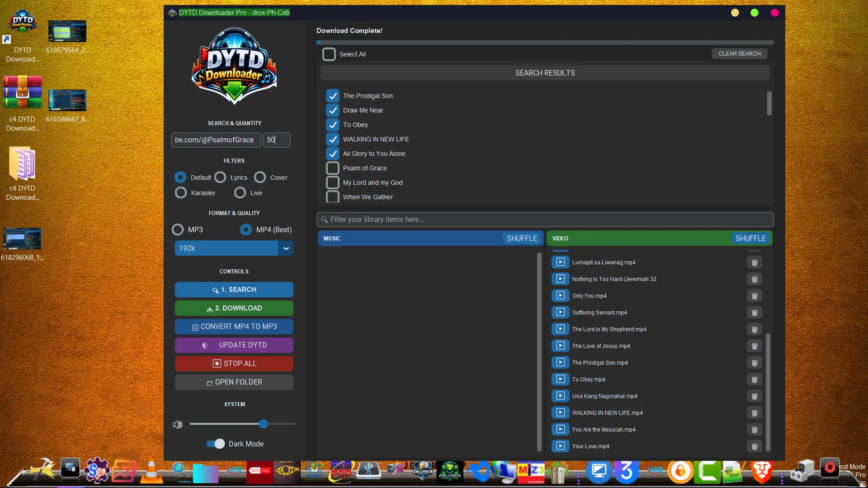Uncheck Draw Me Near search result
This screenshot has width=868, height=488.
[333, 110]
